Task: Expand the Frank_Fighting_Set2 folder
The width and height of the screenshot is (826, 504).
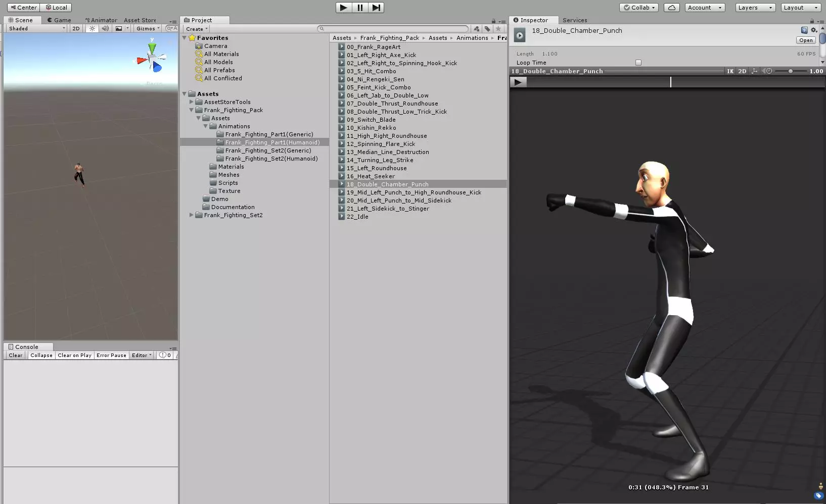Action: pyautogui.click(x=192, y=215)
